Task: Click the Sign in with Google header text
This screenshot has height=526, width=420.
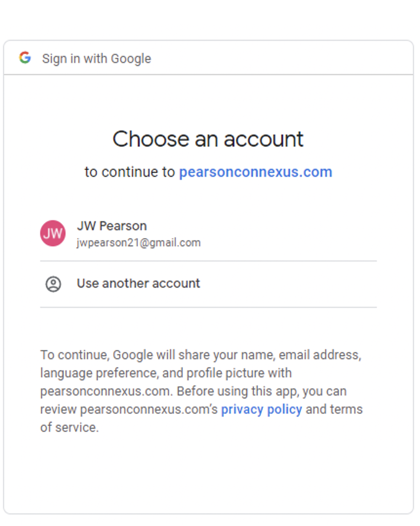Action: (96, 58)
